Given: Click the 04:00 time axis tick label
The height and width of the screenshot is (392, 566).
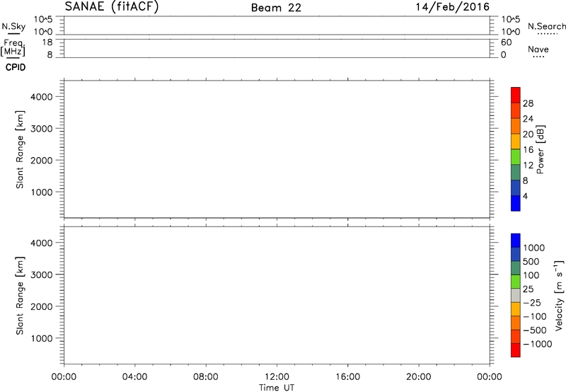Looking at the screenshot, I should (134, 377).
